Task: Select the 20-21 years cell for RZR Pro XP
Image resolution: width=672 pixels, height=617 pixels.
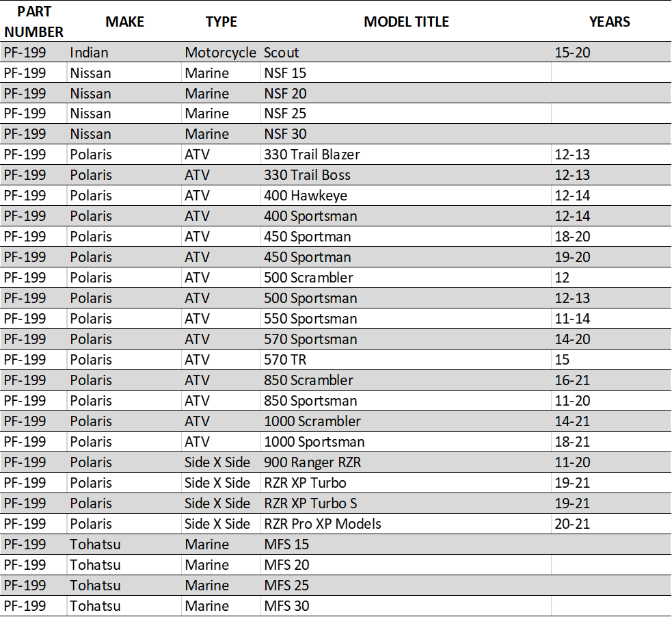Action: (x=611, y=524)
